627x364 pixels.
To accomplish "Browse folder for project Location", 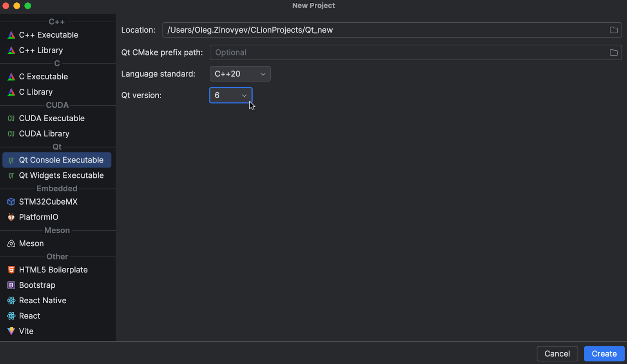I will 614,30.
